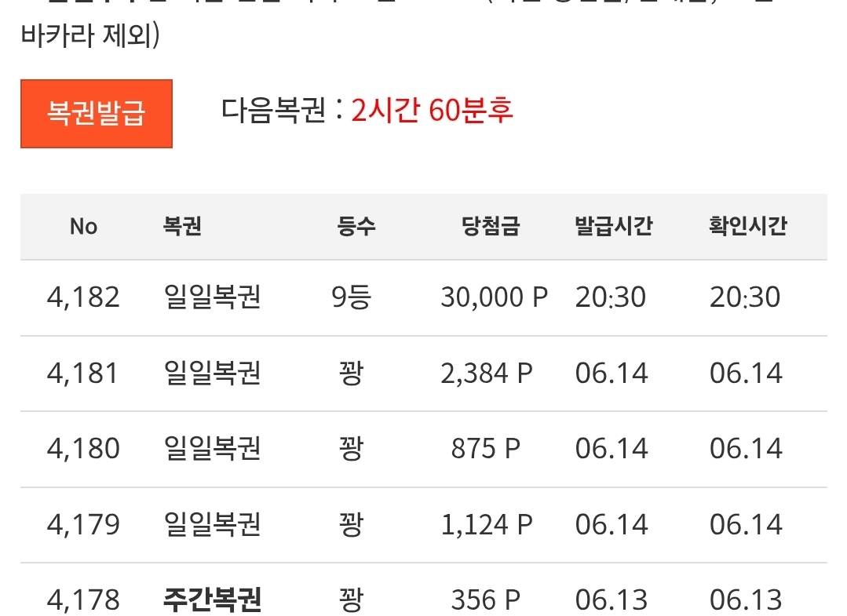
Task: Click the No column header
Action: coord(84,226)
